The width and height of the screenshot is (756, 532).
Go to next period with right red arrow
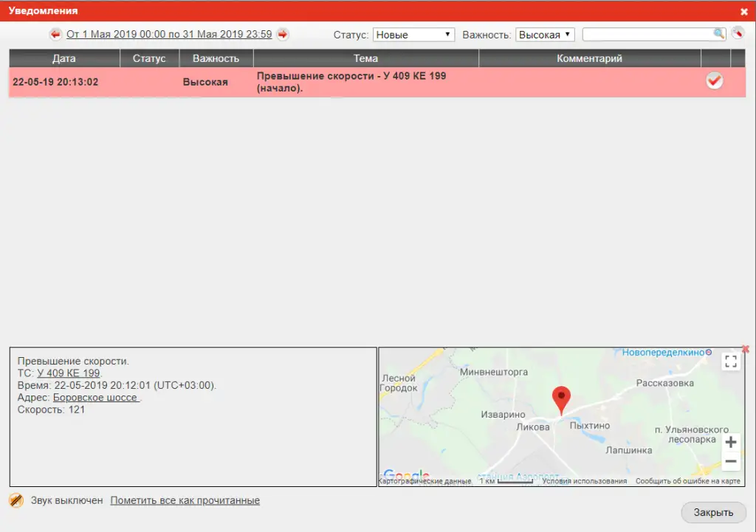282,35
